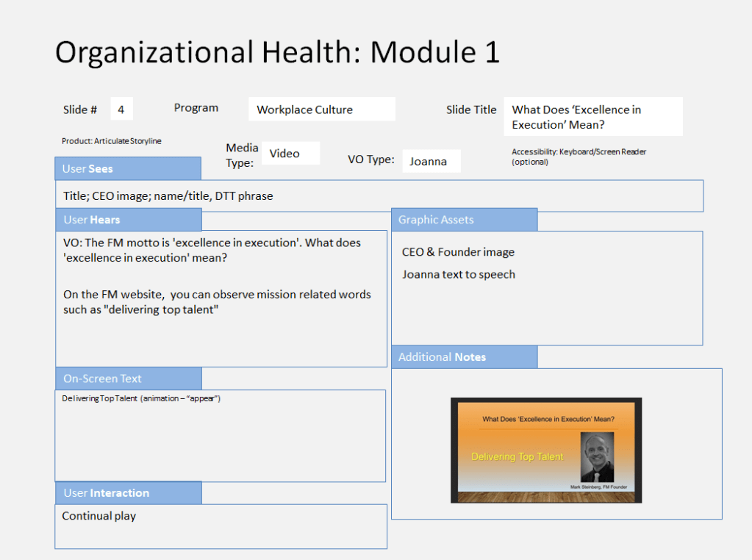Click the 'Product: Articulate Storyline' label

click(x=111, y=140)
